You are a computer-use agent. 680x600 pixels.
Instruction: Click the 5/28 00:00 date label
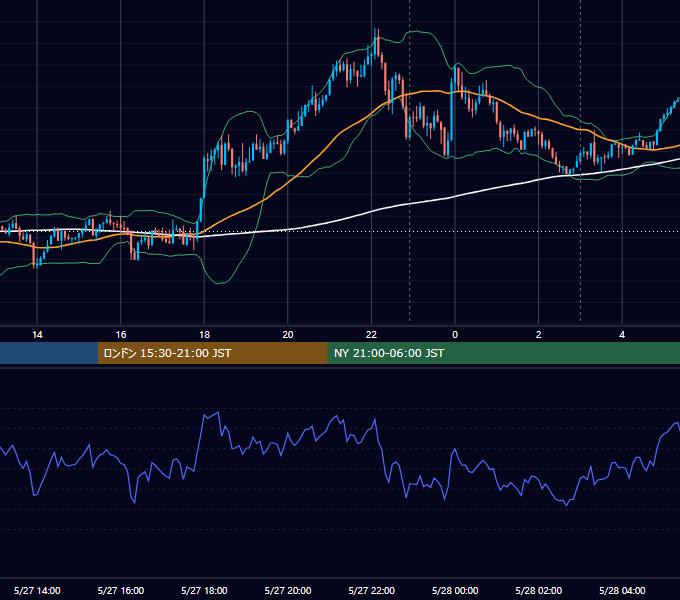coord(455,590)
